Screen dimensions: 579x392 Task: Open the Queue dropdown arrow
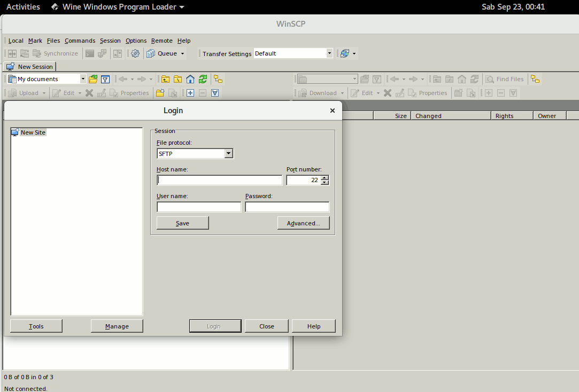pos(182,53)
